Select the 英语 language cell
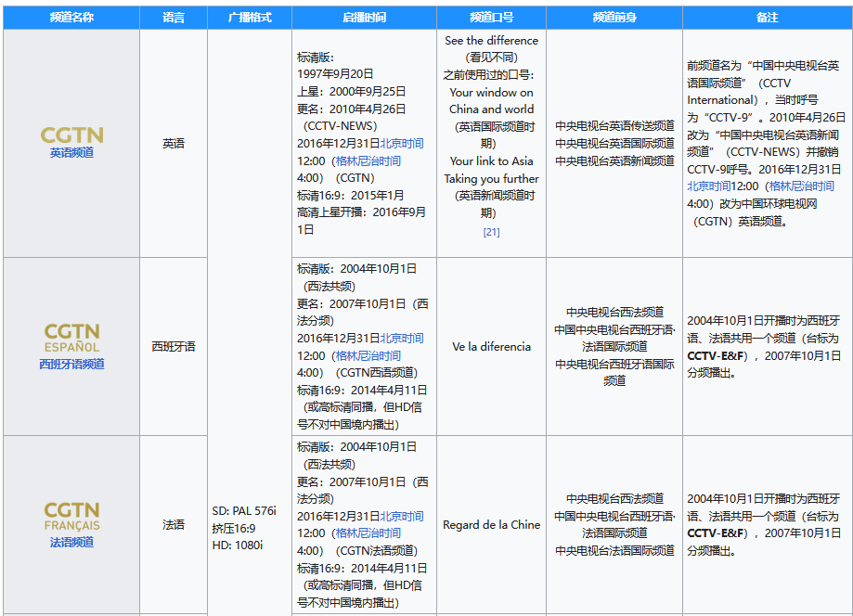 click(174, 144)
